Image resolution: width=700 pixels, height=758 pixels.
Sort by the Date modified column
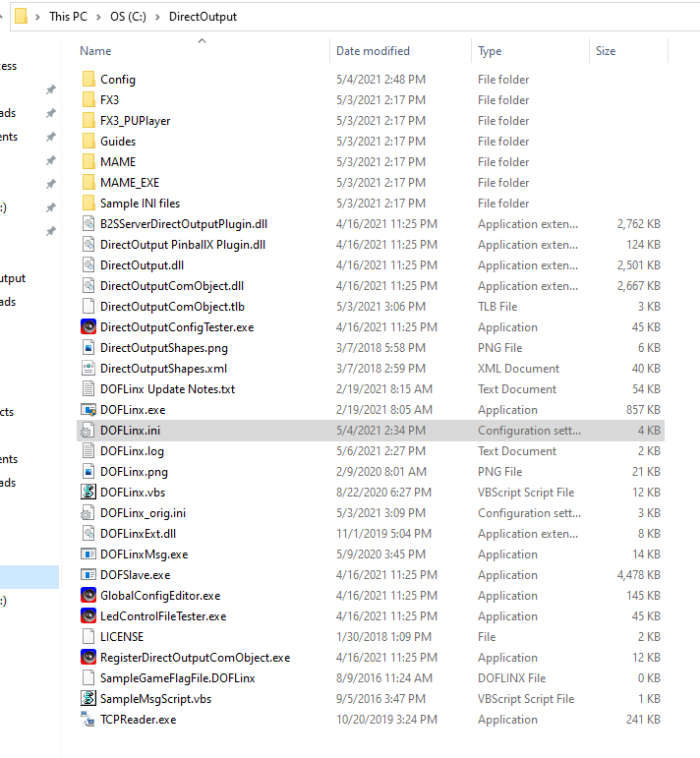coord(373,51)
